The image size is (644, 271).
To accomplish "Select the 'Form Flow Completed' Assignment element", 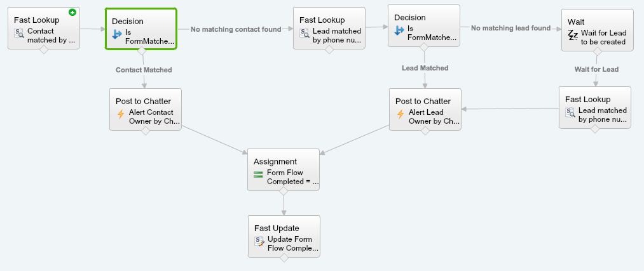I will tap(284, 169).
